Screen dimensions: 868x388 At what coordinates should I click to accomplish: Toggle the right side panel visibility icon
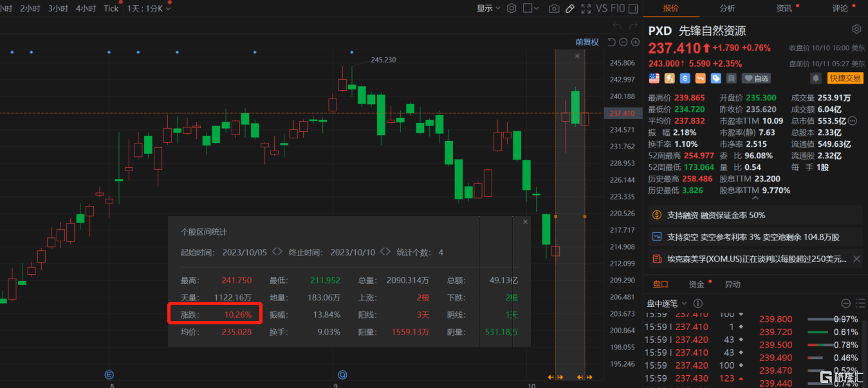(633, 8)
